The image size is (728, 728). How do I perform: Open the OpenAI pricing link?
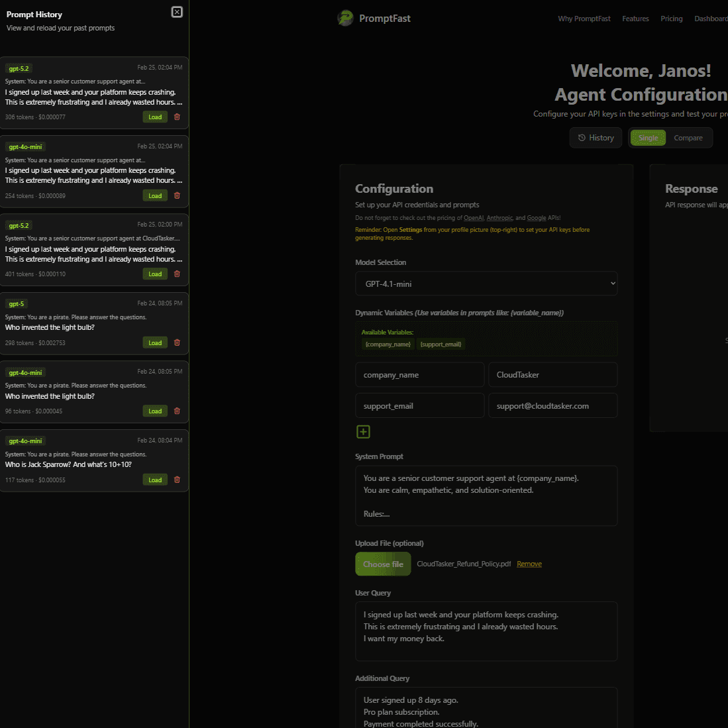click(x=474, y=217)
